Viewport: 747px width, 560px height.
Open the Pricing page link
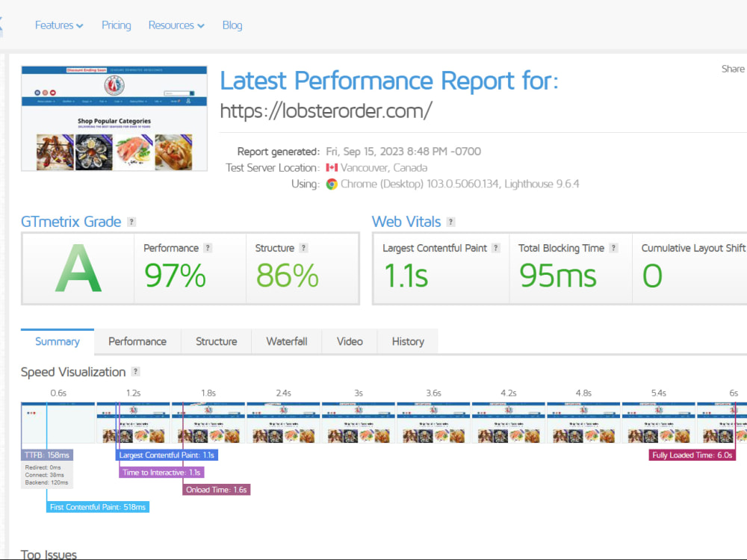[117, 25]
